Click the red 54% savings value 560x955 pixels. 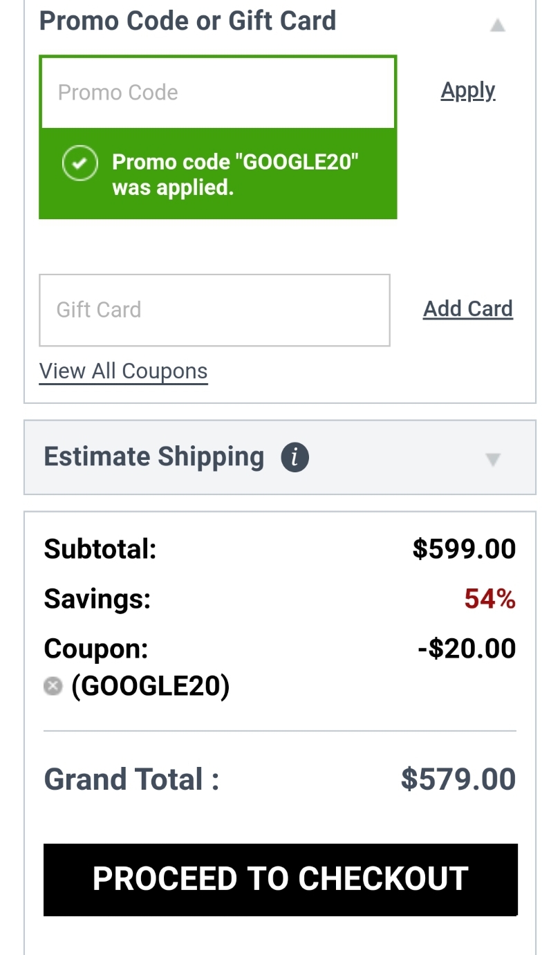(x=489, y=599)
